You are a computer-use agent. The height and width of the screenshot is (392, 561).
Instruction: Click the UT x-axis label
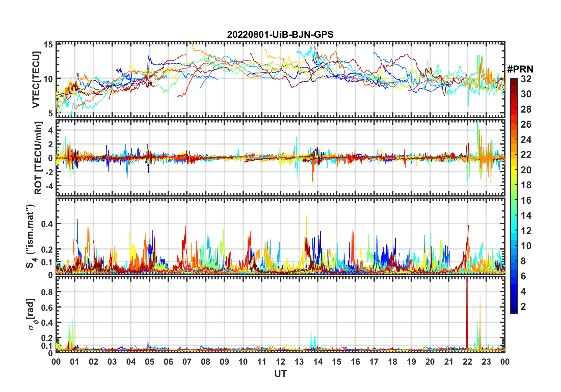click(x=280, y=374)
